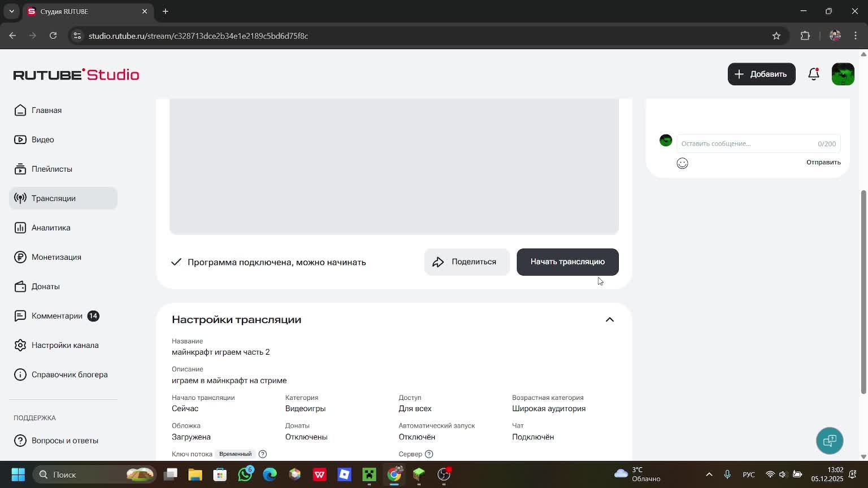This screenshot has height=488, width=868.
Task: Click the RUTUBE Studio logo
Action: click(76, 75)
